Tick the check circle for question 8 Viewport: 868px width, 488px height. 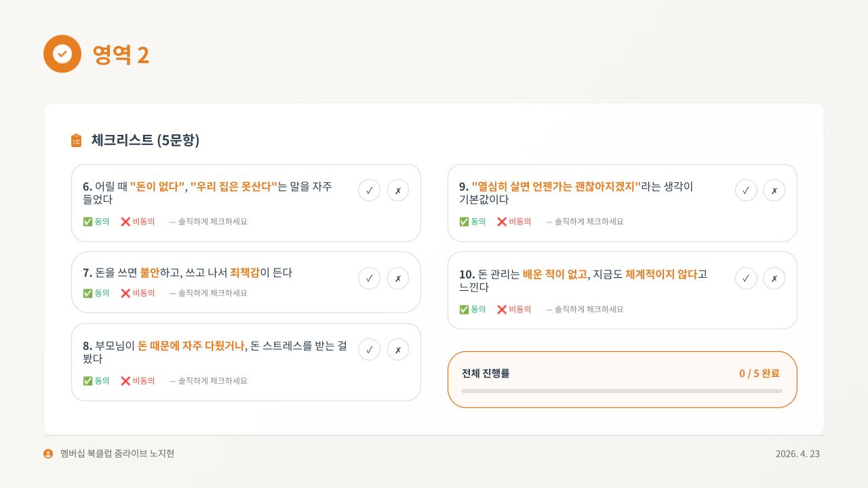[x=369, y=350]
